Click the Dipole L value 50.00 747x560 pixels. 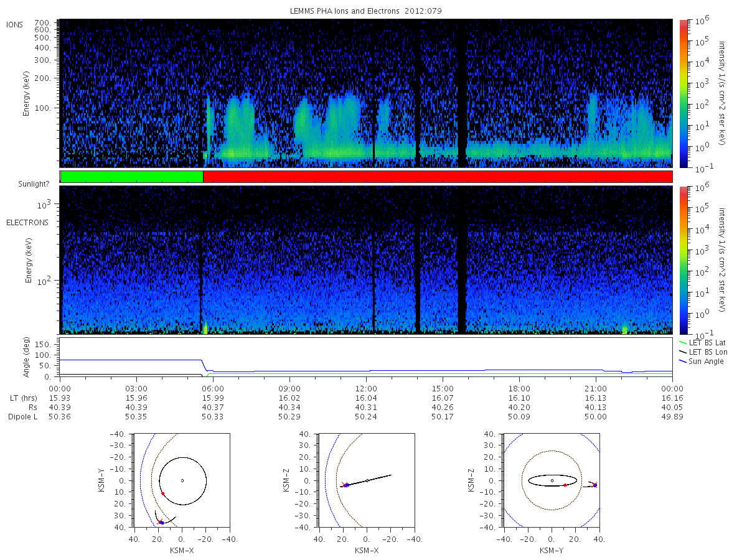pos(596,416)
